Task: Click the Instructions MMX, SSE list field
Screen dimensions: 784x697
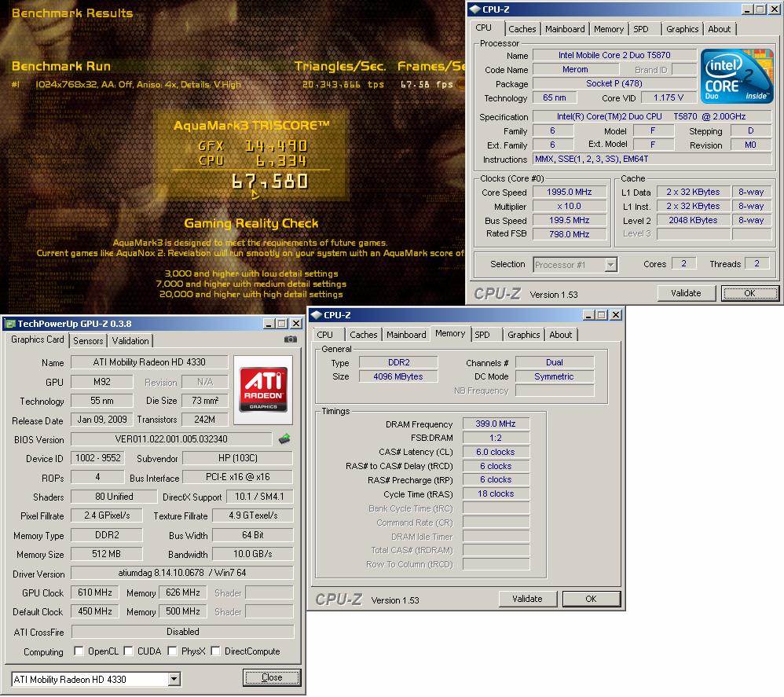Action: (x=652, y=159)
